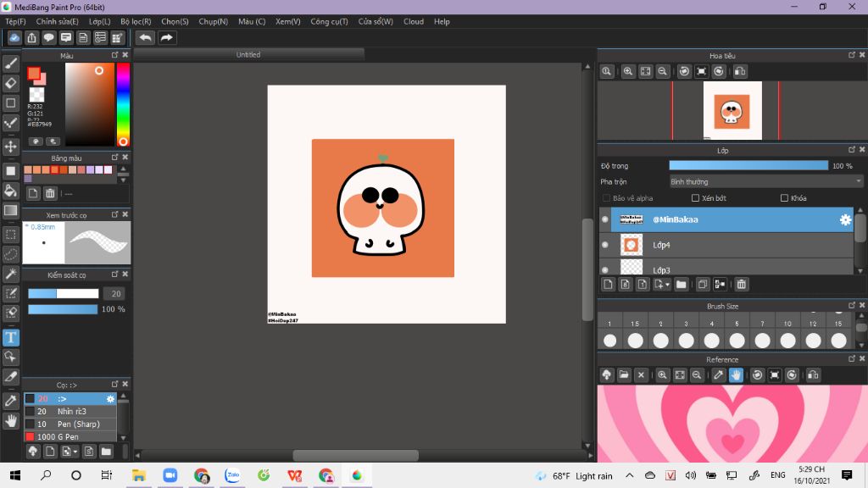This screenshot has width=868, height=488.
Task: Pick brush size 10 preset
Action: (787, 340)
